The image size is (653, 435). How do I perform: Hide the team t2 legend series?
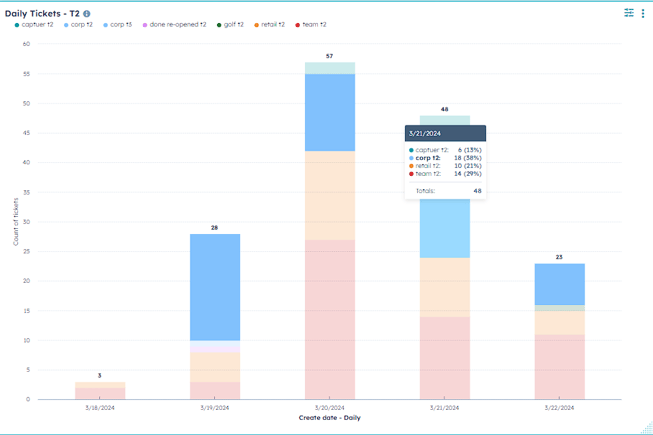click(313, 24)
